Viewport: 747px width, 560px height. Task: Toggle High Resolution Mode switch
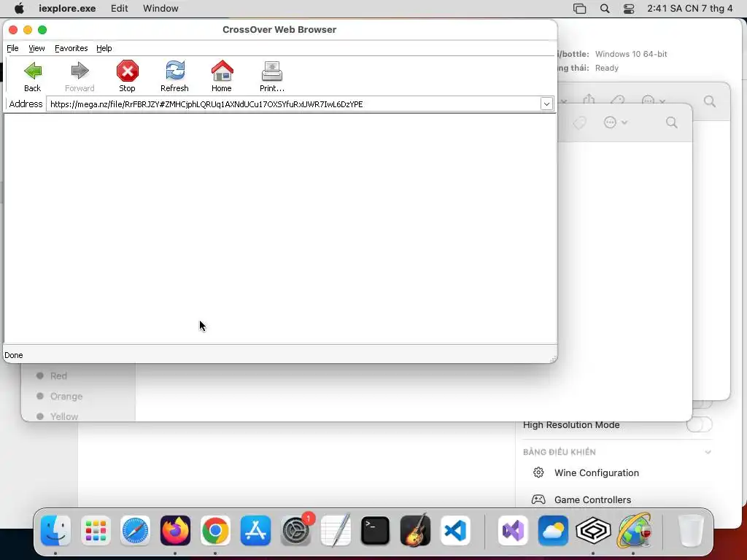(x=699, y=425)
